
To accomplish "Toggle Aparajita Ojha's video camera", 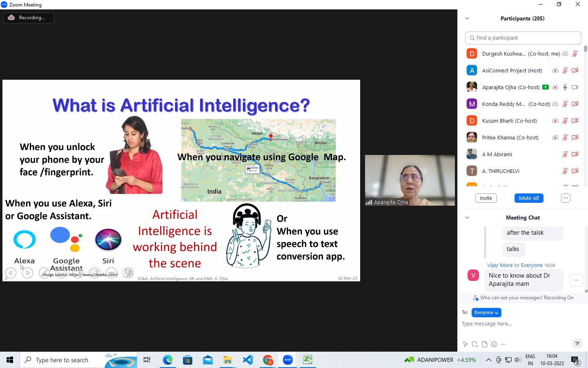I will [x=575, y=87].
